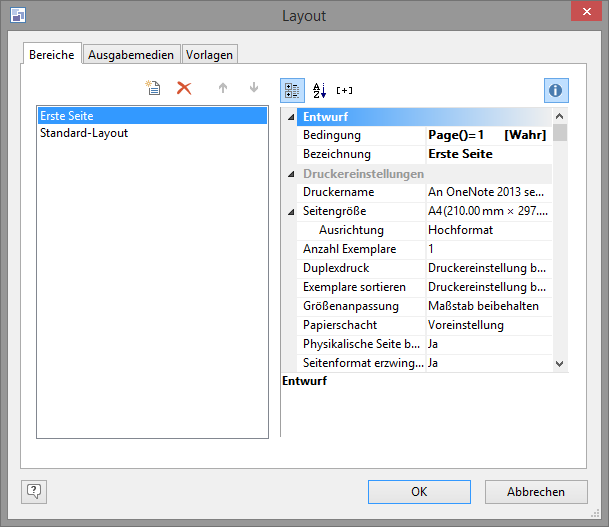Image resolution: width=609 pixels, height=527 pixels.
Task: Edit the Bezeichnung value Erste Seite
Action: [488, 154]
